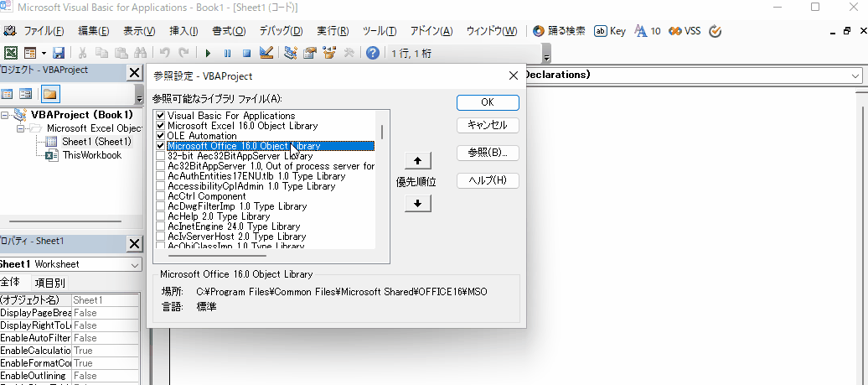Click the green Run Sub play icon
The width and height of the screenshot is (868, 385).
[208, 53]
